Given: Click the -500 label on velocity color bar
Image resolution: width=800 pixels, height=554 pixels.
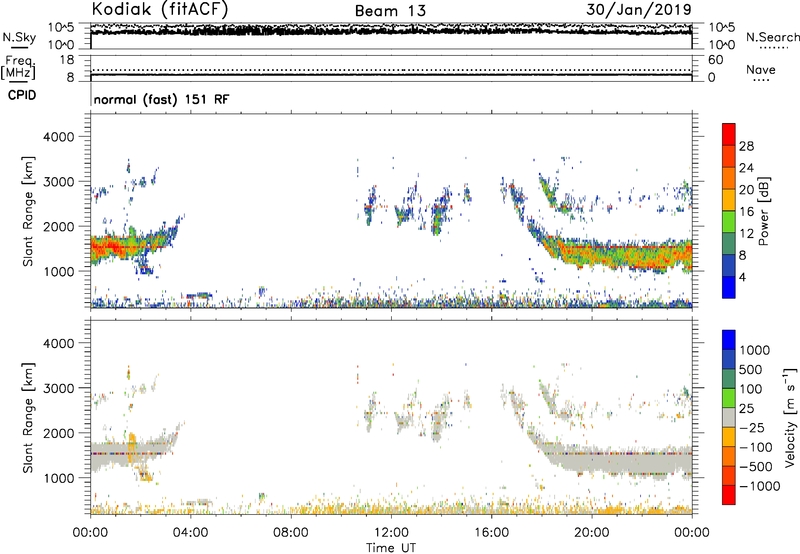Looking at the screenshot, I should [755, 467].
